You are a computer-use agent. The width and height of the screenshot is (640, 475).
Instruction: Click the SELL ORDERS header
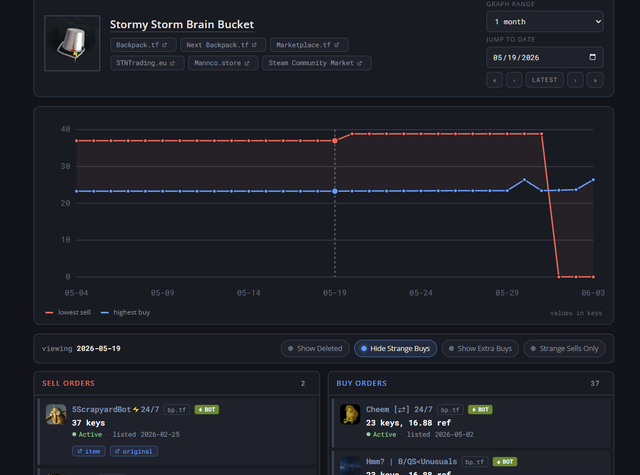coord(69,383)
